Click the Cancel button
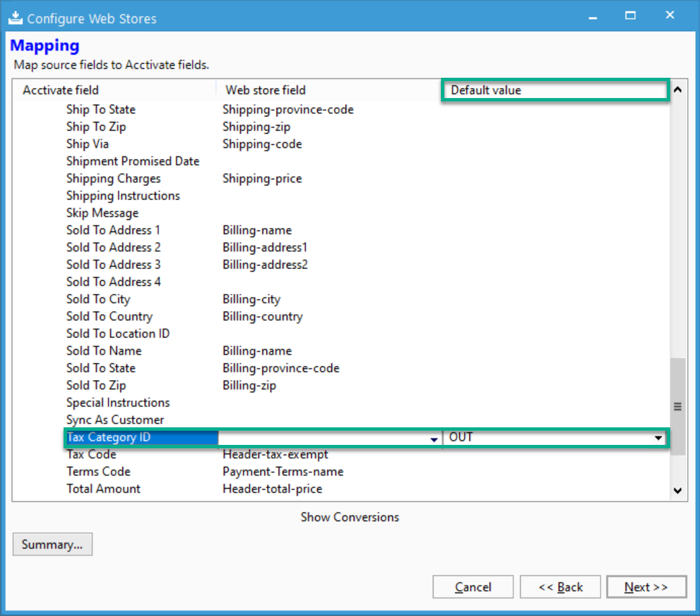The width and height of the screenshot is (700, 616). pyautogui.click(x=473, y=587)
